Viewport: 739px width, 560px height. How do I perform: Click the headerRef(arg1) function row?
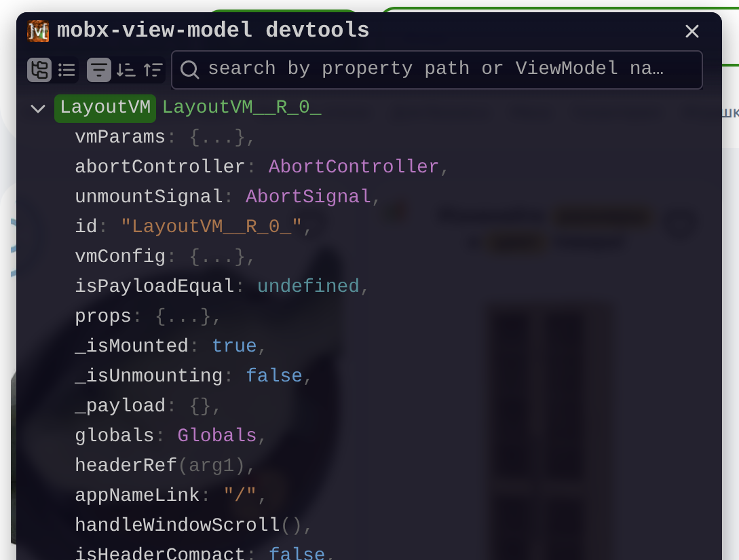click(x=164, y=466)
